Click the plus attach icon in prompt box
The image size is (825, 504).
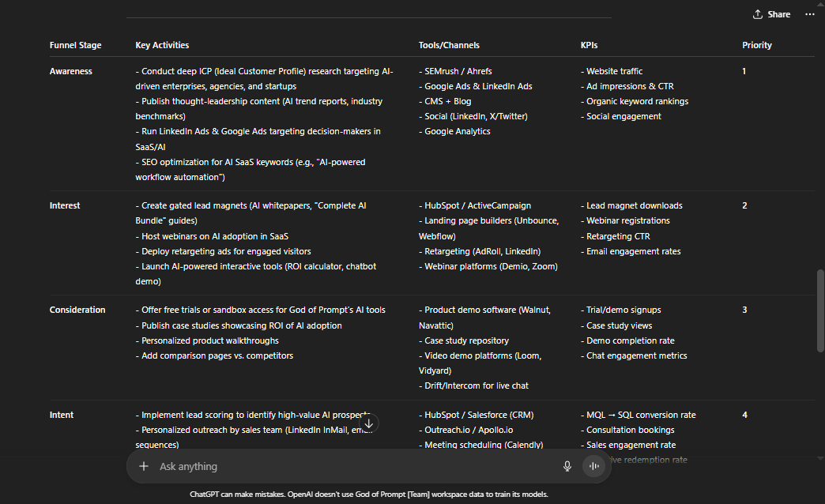(x=144, y=466)
